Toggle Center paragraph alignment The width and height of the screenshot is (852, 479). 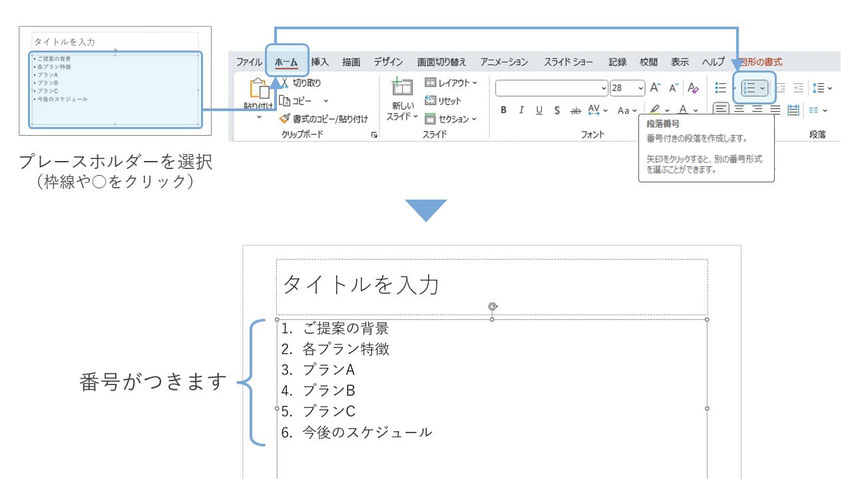[740, 110]
